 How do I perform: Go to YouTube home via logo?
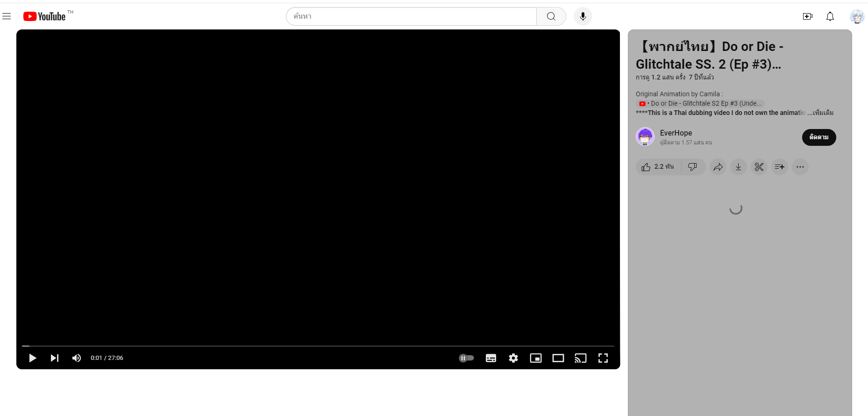[x=44, y=16]
